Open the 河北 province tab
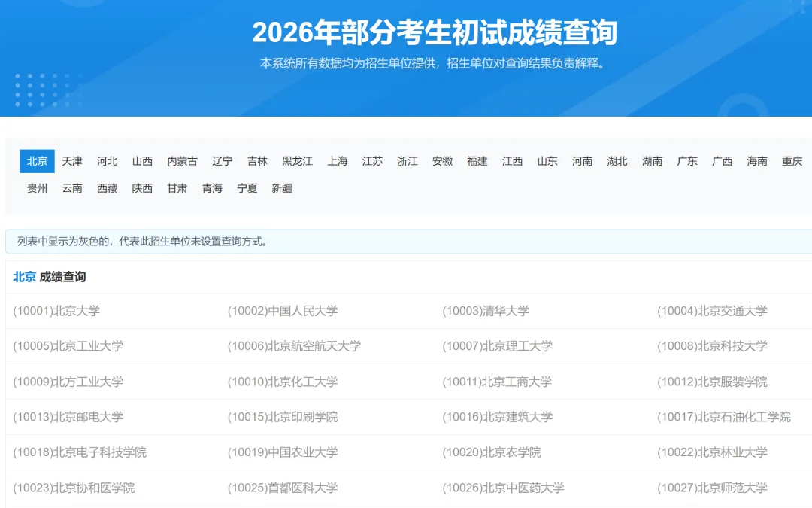This screenshot has width=812, height=508. tap(108, 161)
